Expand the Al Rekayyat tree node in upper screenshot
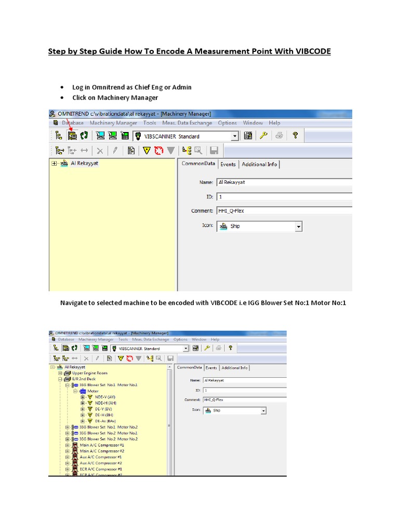This screenshot has width=399, height=532. pos(54,164)
